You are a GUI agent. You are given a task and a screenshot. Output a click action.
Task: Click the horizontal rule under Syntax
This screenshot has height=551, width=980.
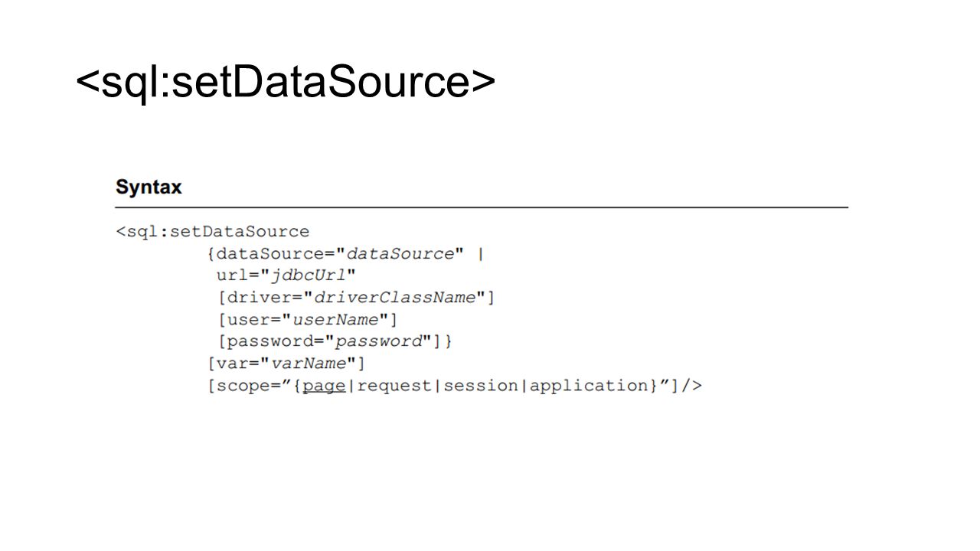tap(482, 207)
